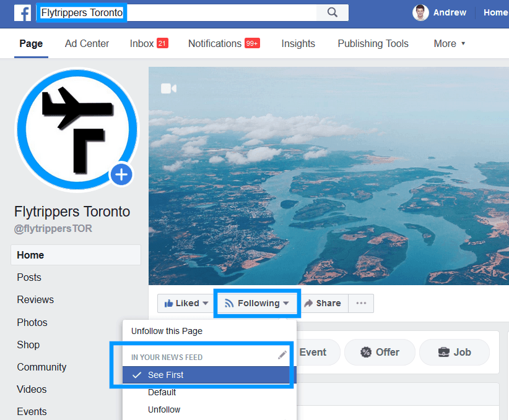
Task: Open Events in the left sidebar
Action: 32,411
